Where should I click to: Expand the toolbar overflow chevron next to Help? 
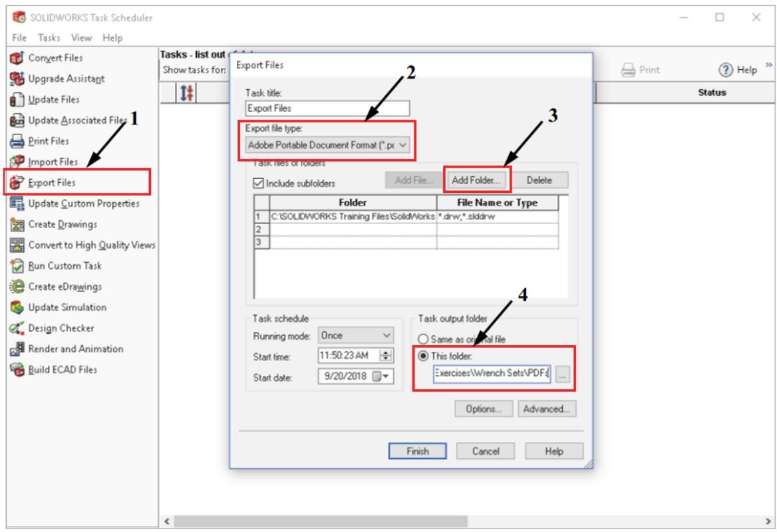(x=768, y=65)
